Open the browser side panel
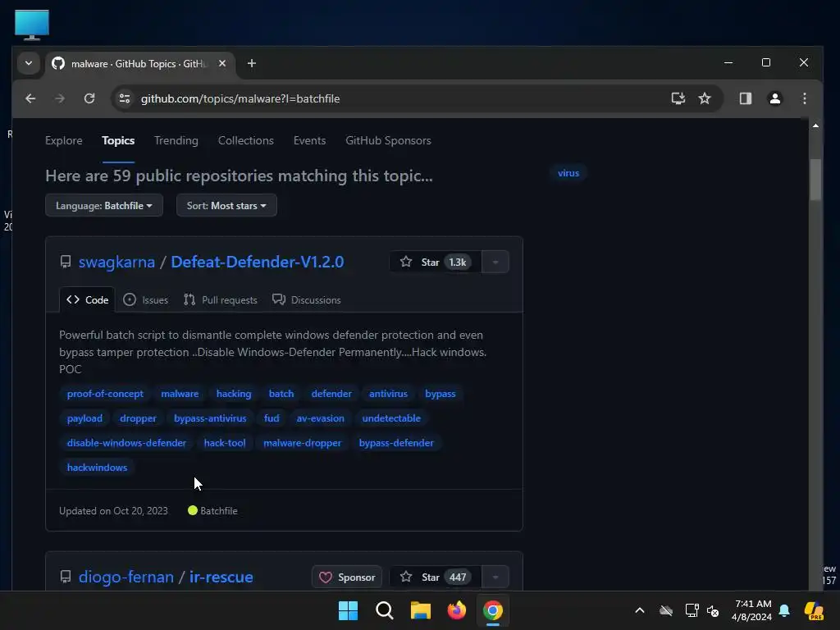840x630 pixels. pyautogui.click(x=745, y=98)
